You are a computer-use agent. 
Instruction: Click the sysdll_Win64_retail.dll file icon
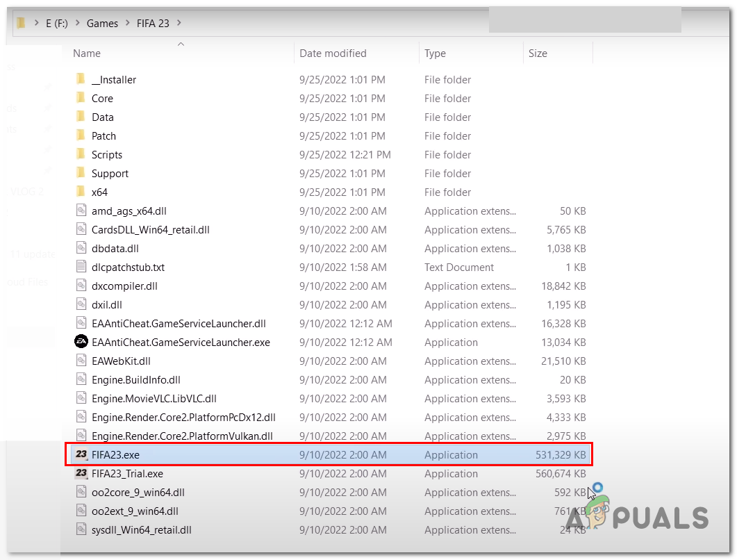click(81, 529)
